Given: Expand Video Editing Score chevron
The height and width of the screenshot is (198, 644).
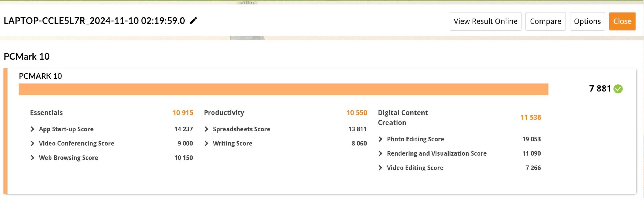Looking at the screenshot, I should pyautogui.click(x=380, y=168).
